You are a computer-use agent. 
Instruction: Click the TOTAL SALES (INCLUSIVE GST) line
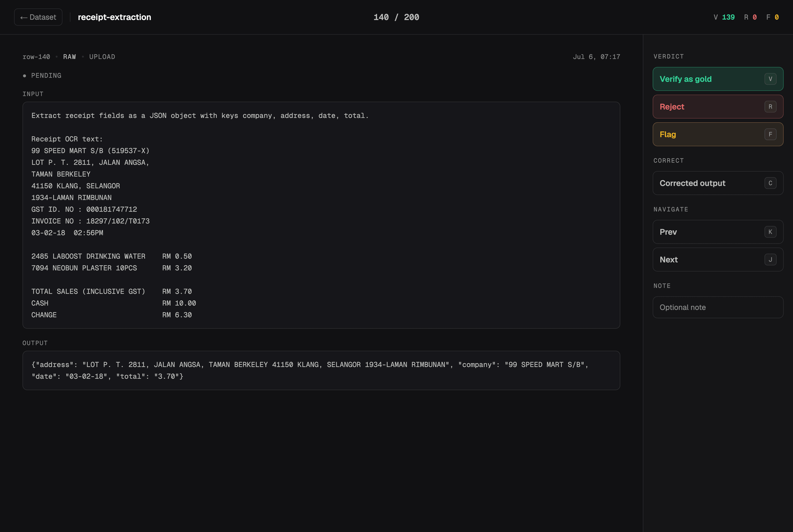coord(112,291)
